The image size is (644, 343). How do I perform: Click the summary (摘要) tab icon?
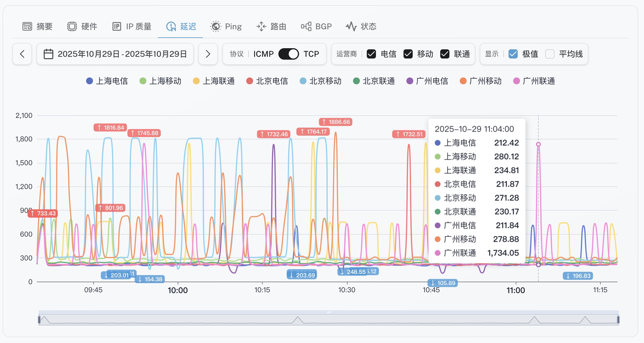pos(27,26)
